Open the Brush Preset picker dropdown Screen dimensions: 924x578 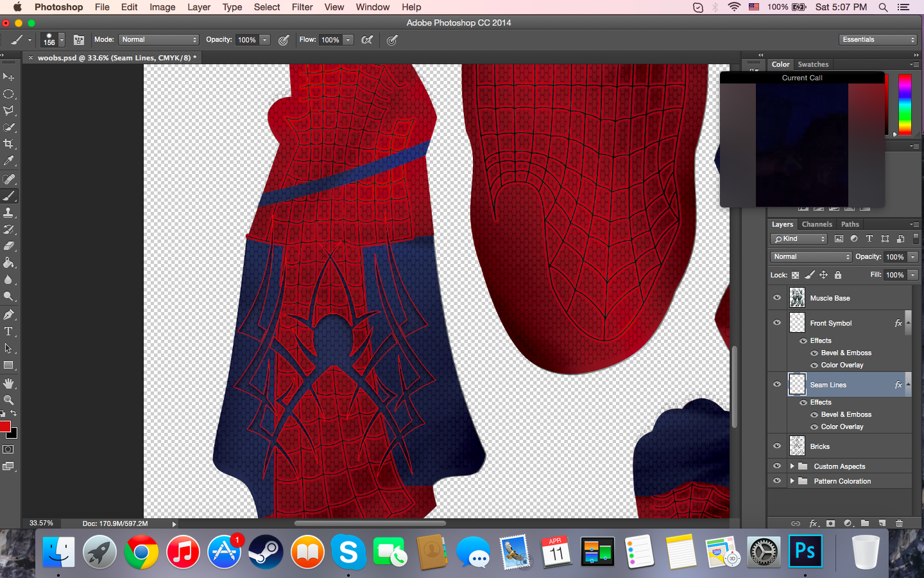pyautogui.click(x=62, y=40)
